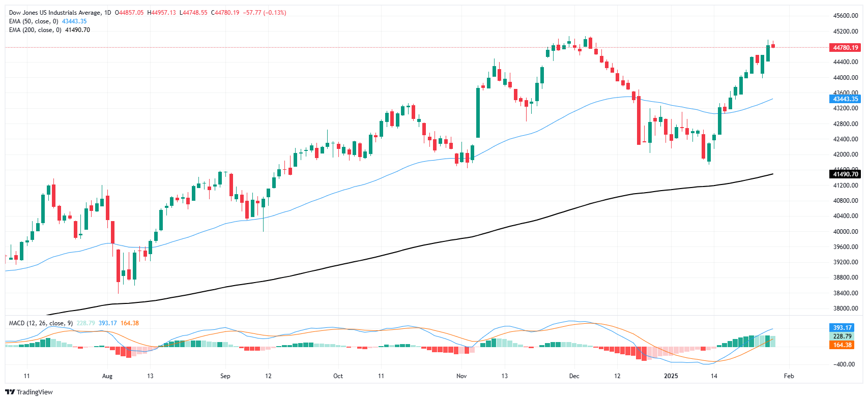Click the Oct date axis label
868x401 pixels.
point(338,376)
